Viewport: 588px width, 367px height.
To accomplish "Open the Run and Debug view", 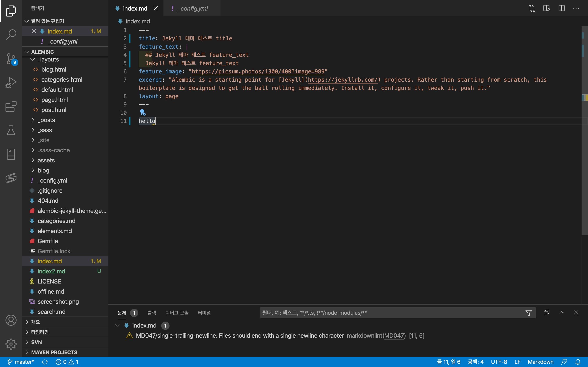I will [11, 83].
